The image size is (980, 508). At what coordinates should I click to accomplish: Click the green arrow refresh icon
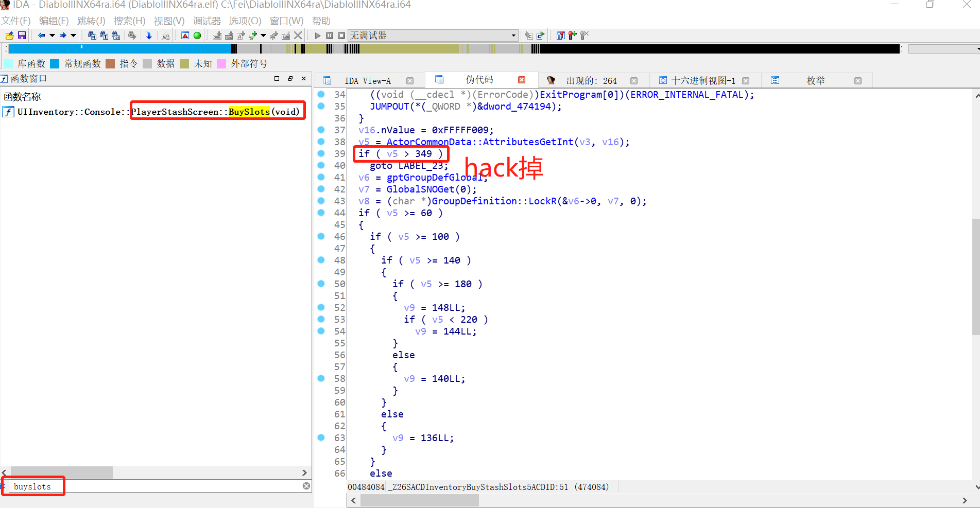point(540,36)
